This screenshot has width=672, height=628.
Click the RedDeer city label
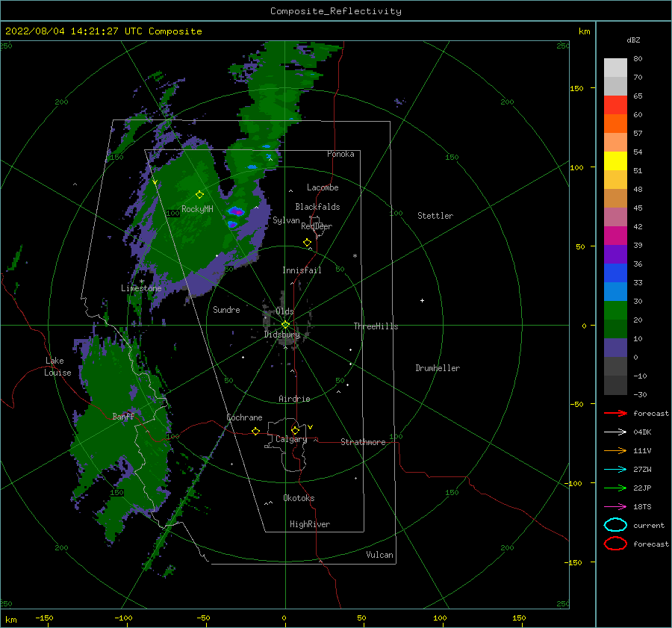317,226
